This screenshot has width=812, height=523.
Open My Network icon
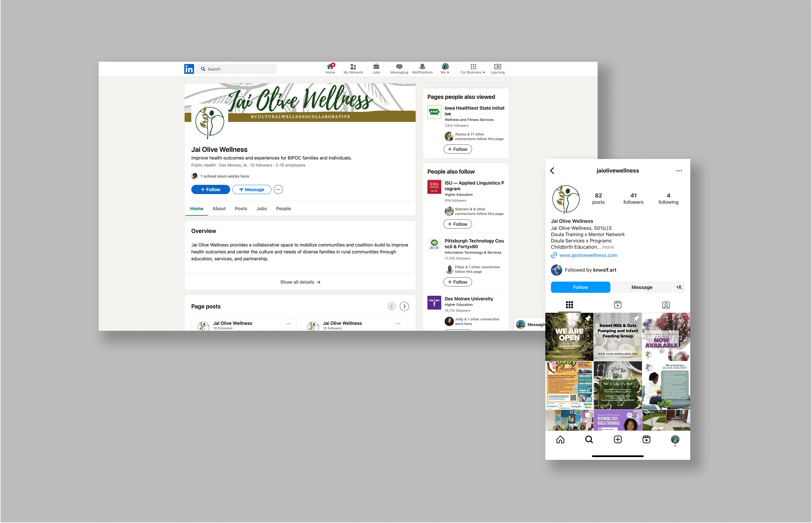[353, 69]
